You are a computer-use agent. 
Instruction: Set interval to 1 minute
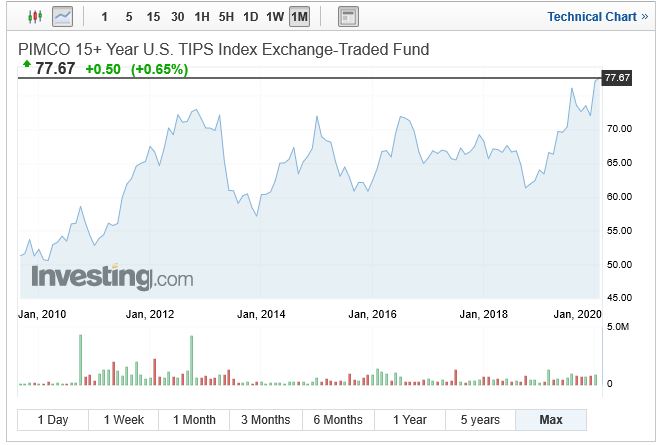tap(104, 17)
